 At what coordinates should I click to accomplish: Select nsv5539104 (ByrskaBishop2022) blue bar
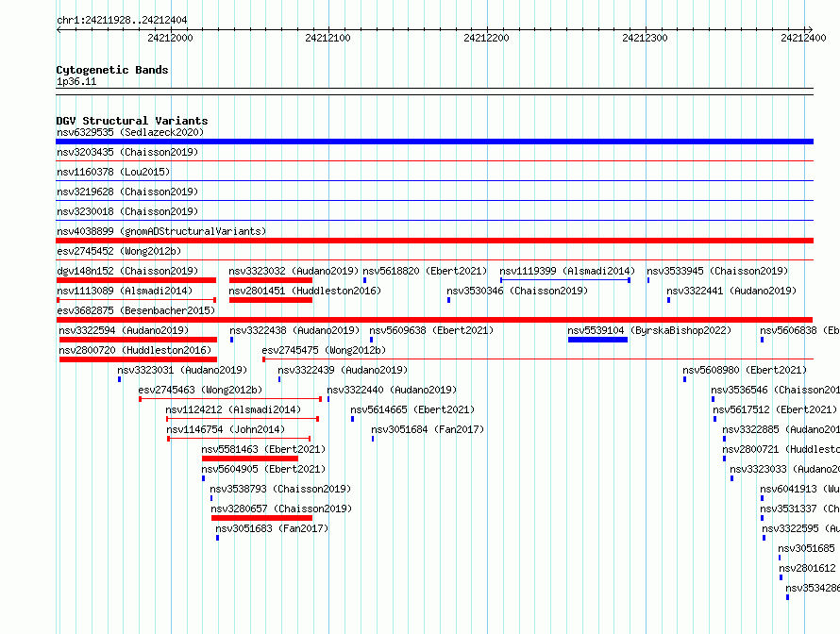tap(597, 340)
